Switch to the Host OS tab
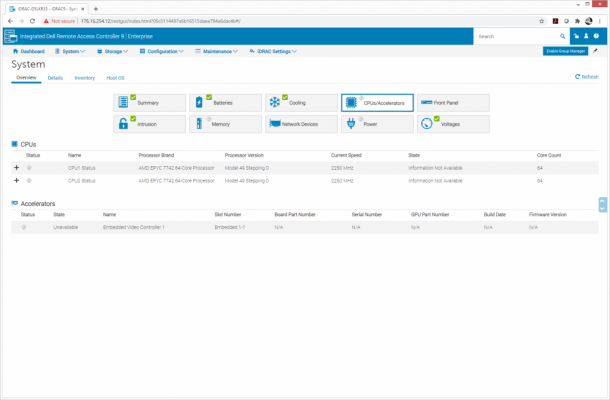This screenshot has width=610, height=400. click(115, 78)
